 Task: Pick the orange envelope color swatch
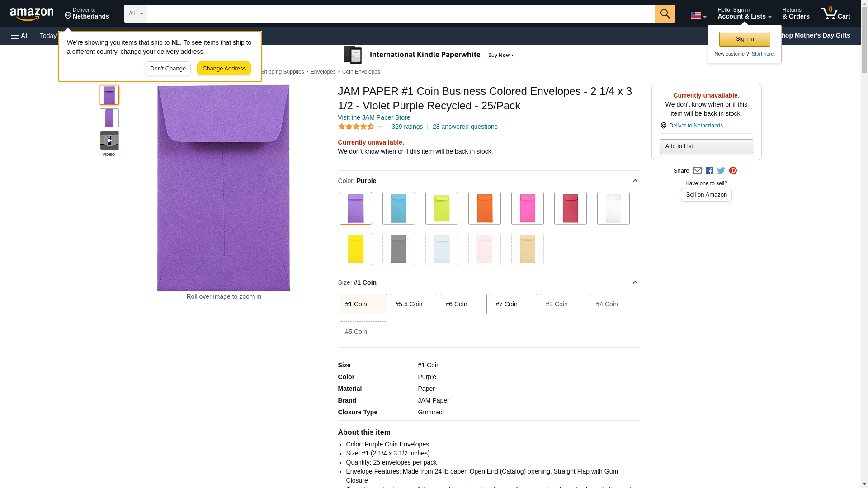(484, 208)
